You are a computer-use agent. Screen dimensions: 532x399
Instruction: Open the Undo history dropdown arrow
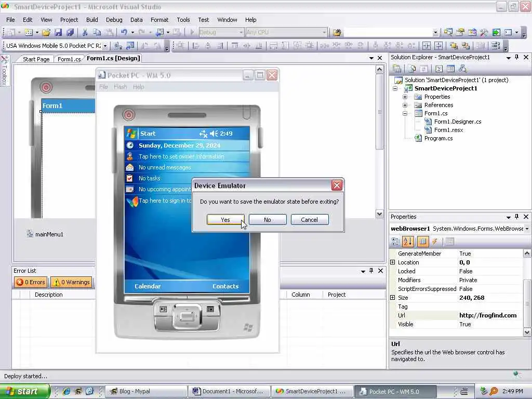coord(132,32)
